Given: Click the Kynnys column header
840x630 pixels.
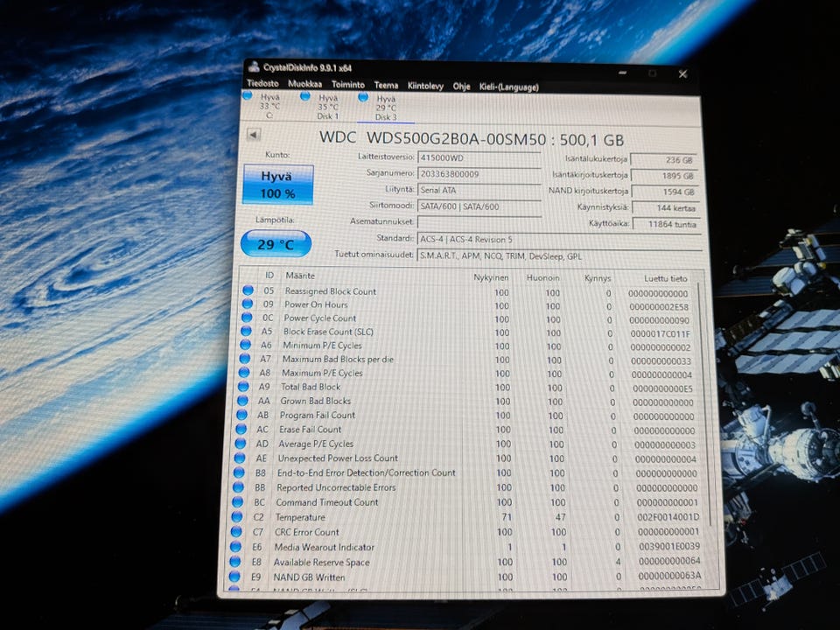Looking at the screenshot, I should [598, 278].
